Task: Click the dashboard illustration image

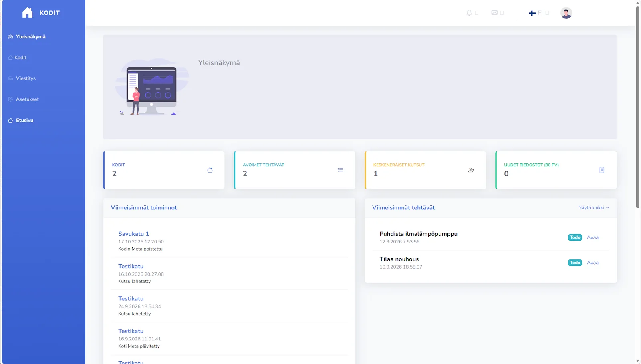Action: coord(152,87)
